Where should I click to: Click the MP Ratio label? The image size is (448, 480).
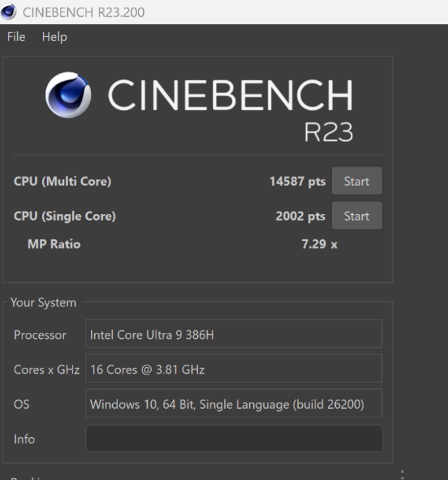(54, 244)
